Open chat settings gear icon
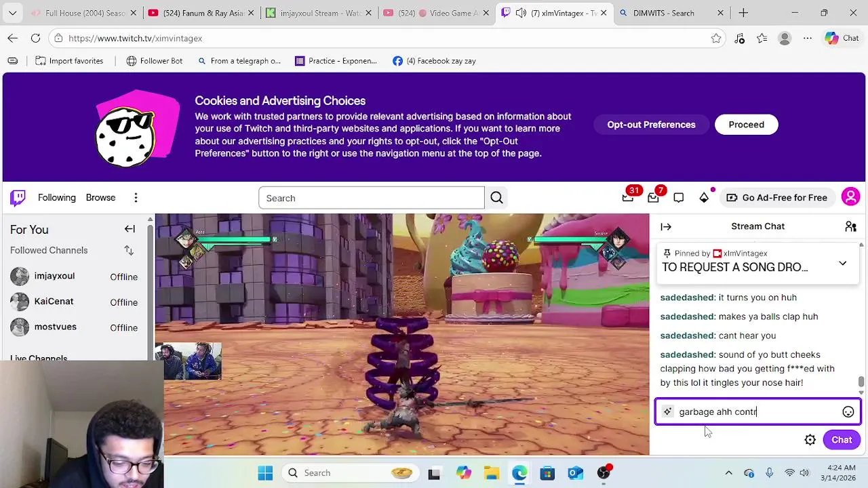 click(810, 440)
